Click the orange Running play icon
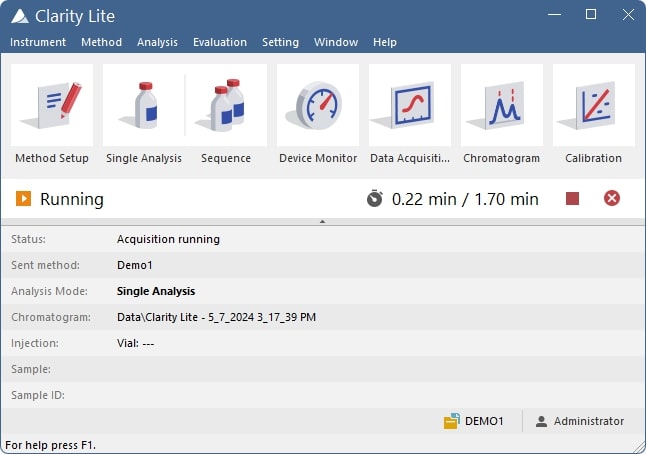The image size is (646, 454). tap(23, 199)
